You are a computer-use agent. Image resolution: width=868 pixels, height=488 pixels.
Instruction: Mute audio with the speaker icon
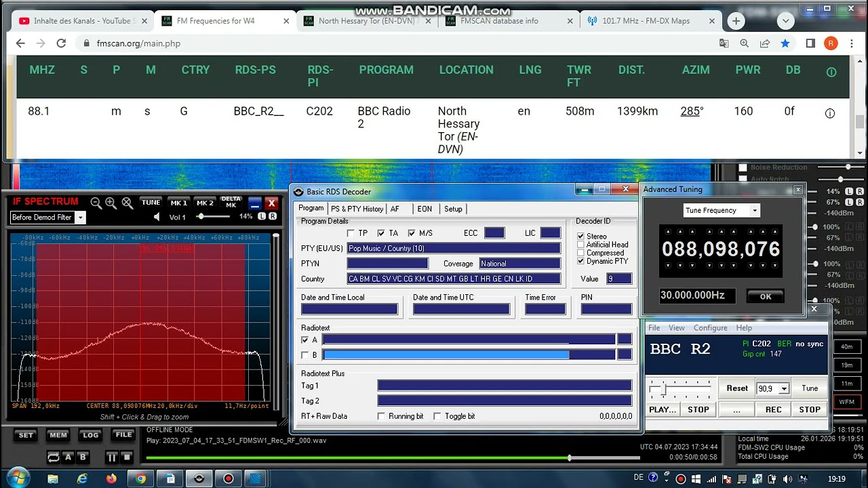pos(157,217)
